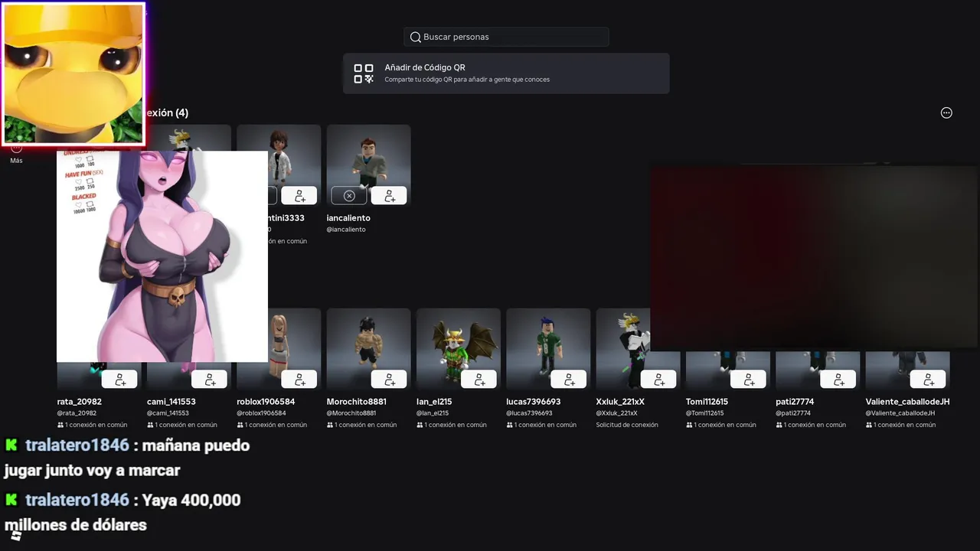Click add connection icon for lucas7396693

click(x=569, y=380)
